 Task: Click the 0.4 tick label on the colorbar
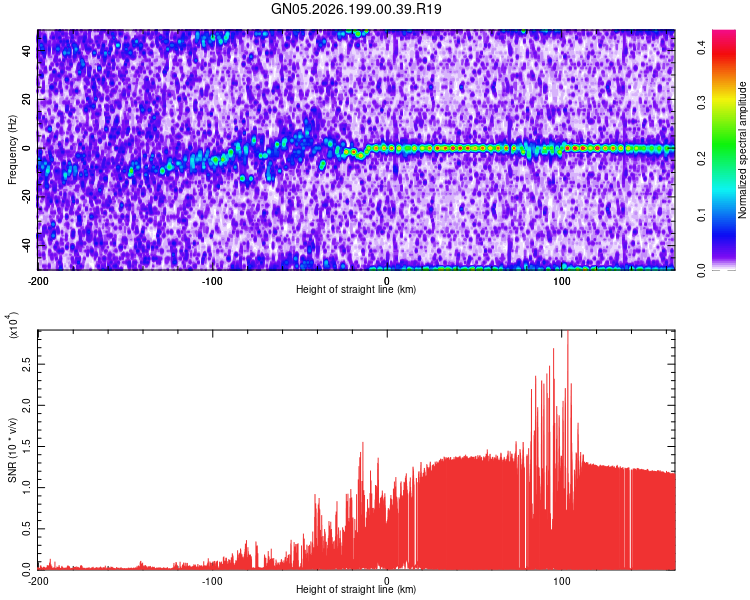(701, 47)
